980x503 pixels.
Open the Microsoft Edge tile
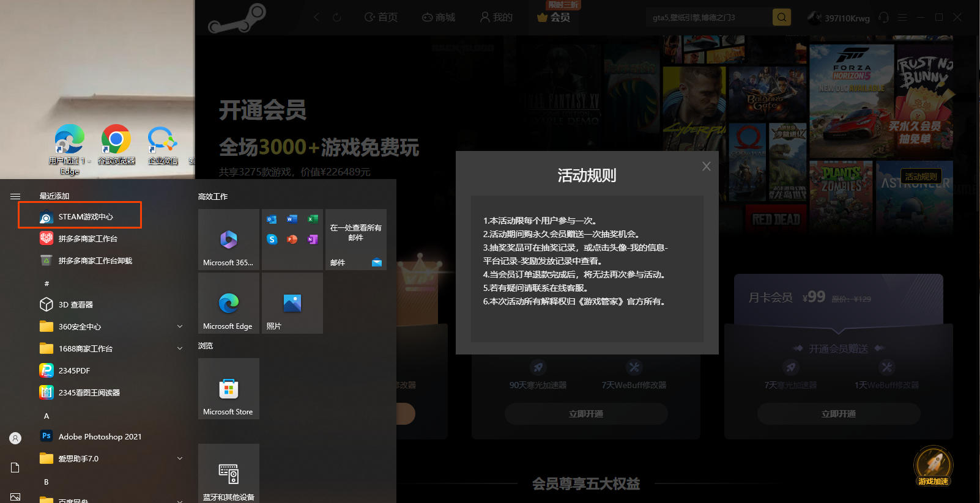[x=229, y=303]
